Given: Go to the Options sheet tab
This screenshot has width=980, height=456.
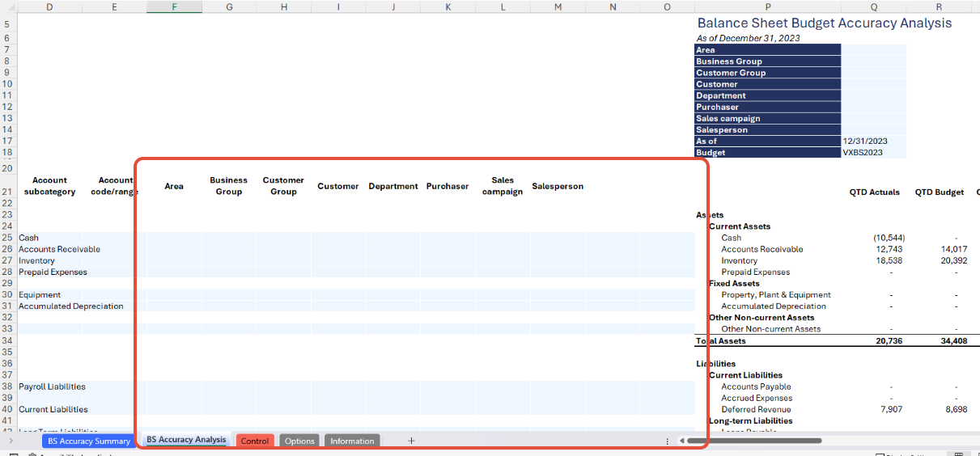Looking at the screenshot, I should [x=299, y=441].
